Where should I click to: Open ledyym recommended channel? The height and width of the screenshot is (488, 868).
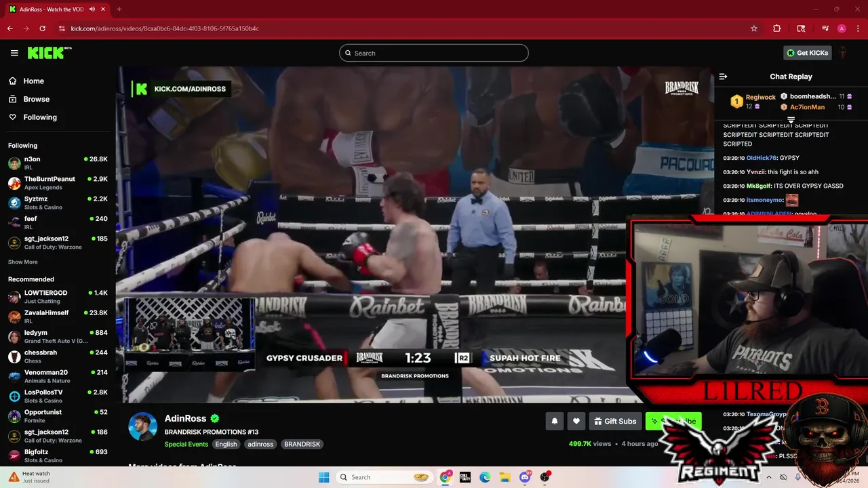(58, 337)
